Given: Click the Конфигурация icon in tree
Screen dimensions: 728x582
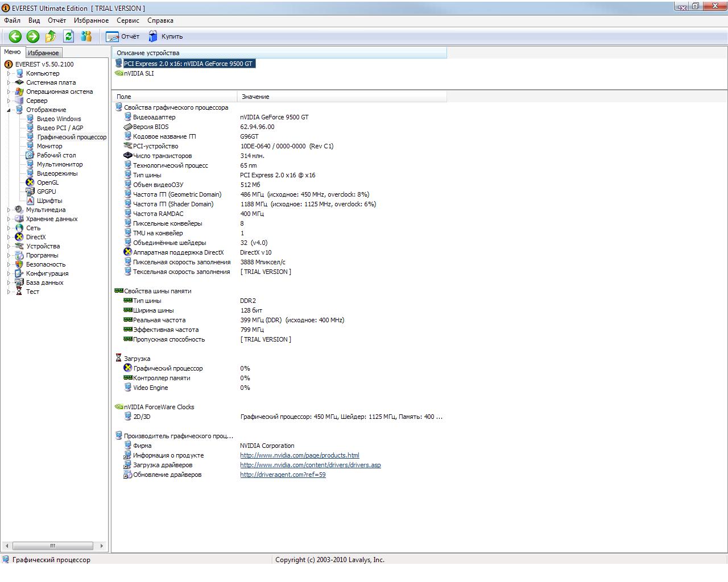Looking at the screenshot, I should 19,273.
